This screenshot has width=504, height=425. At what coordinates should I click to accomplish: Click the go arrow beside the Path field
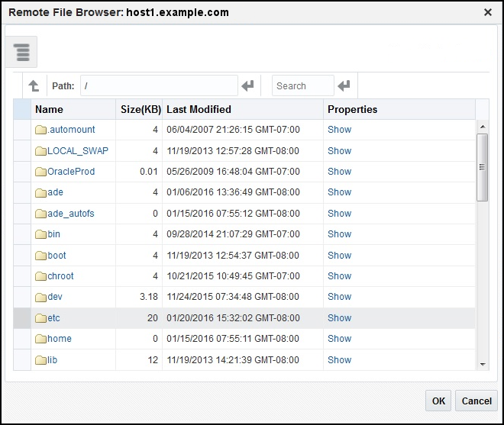click(x=247, y=86)
